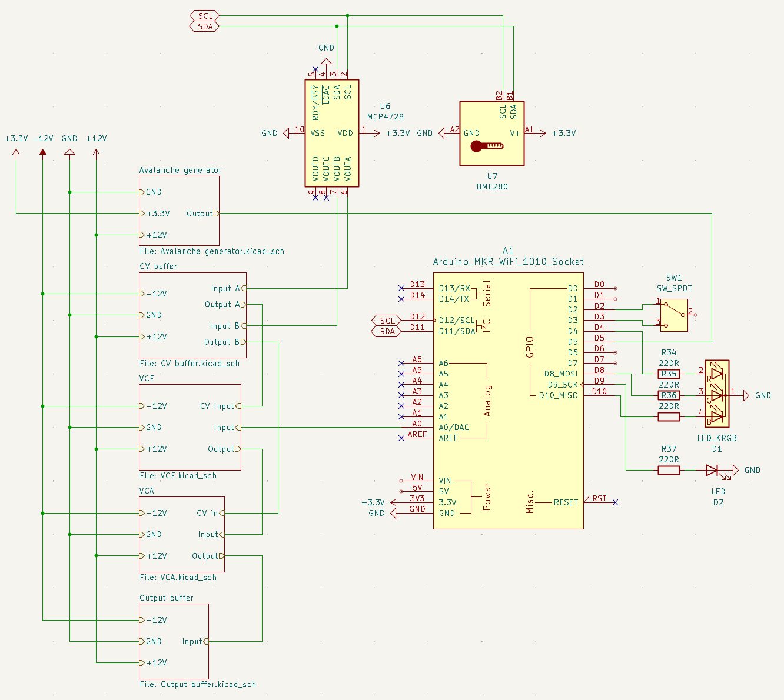Click the filled -12V power rail arrow

43,152
